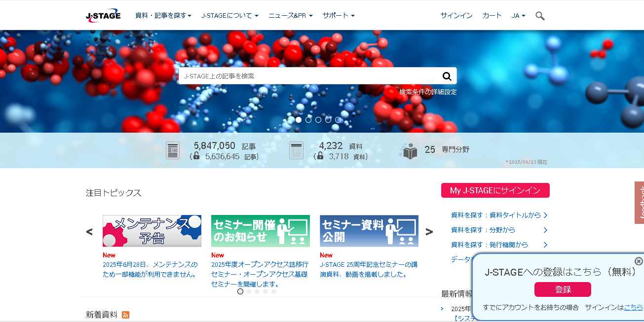This screenshot has width=644, height=322.
Task: Submit search with the black magnifier button
Action: tap(447, 76)
